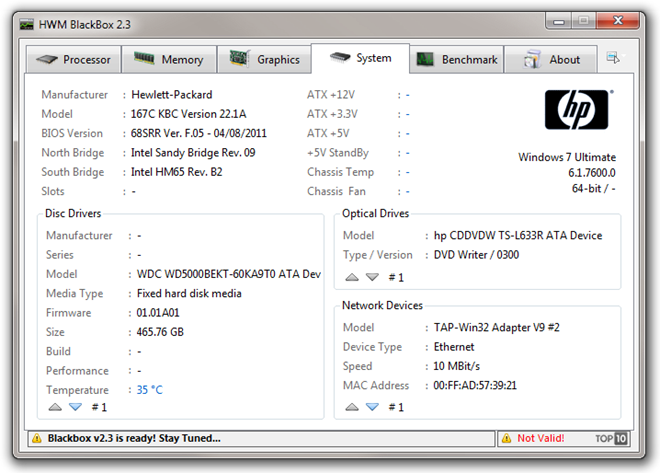Image resolution: width=660 pixels, height=473 pixels.
Task: Show next disc drive with down arrow
Action: coord(75,407)
